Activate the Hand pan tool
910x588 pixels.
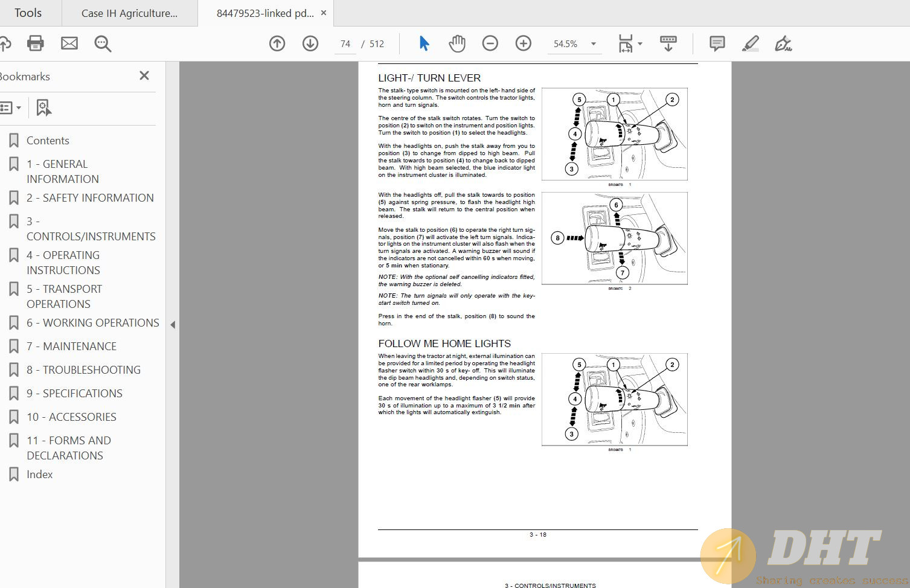[x=457, y=43]
